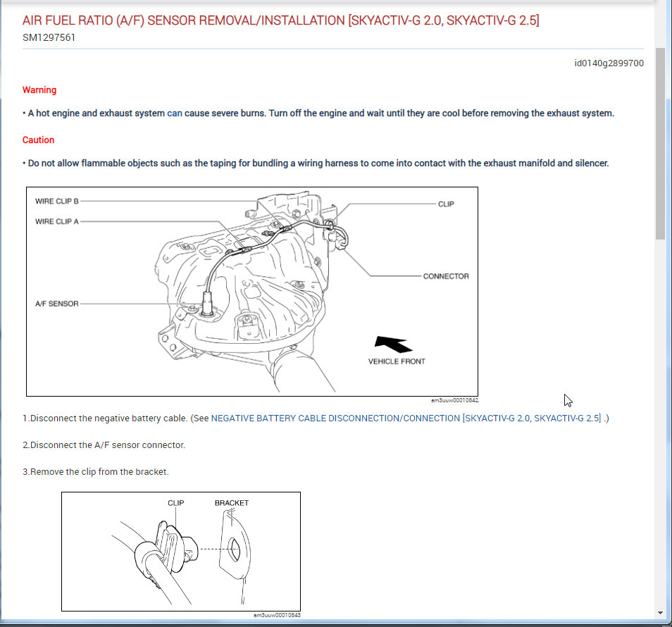672x627 pixels.
Task: Click step 1 'Disconnect the negative battery cable' text
Action: click(x=105, y=418)
